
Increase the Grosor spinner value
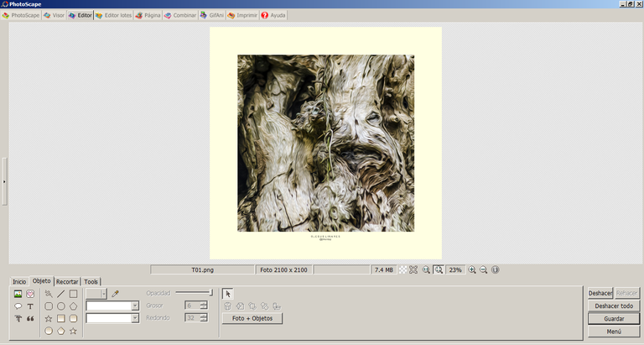pyautogui.click(x=204, y=304)
